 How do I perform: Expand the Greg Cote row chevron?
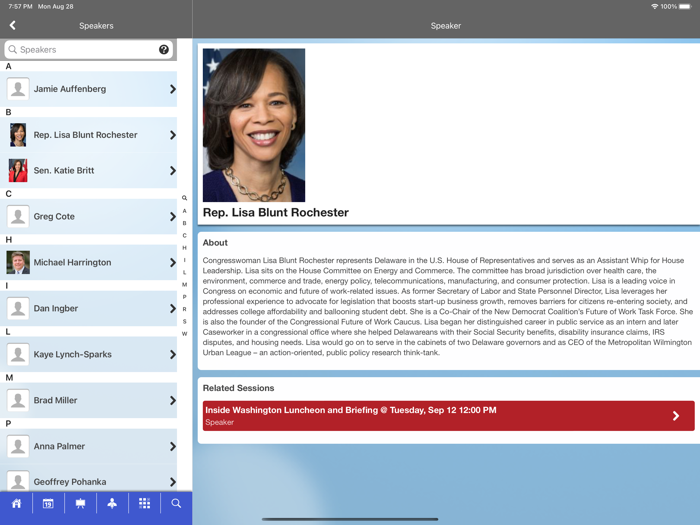(x=172, y=217)
